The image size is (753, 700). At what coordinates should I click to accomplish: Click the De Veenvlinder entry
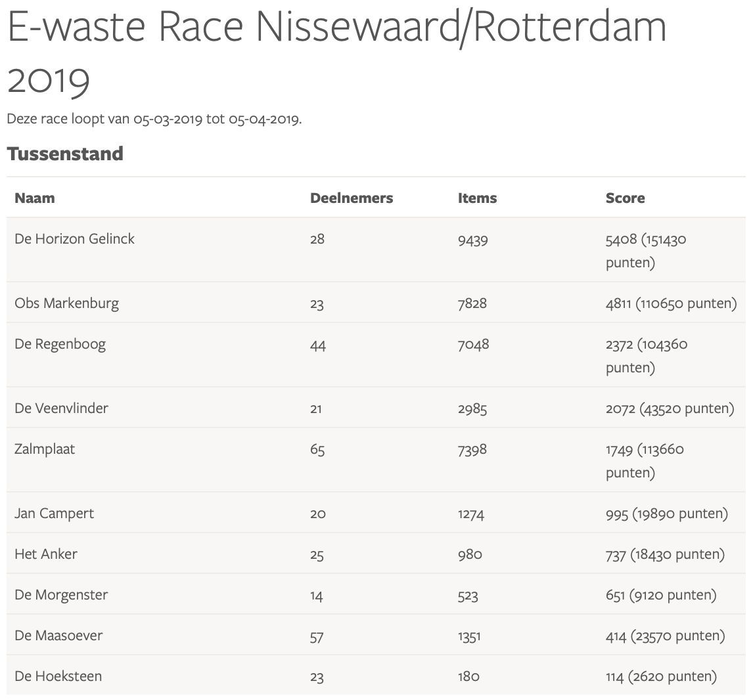(x=61, y=408)
